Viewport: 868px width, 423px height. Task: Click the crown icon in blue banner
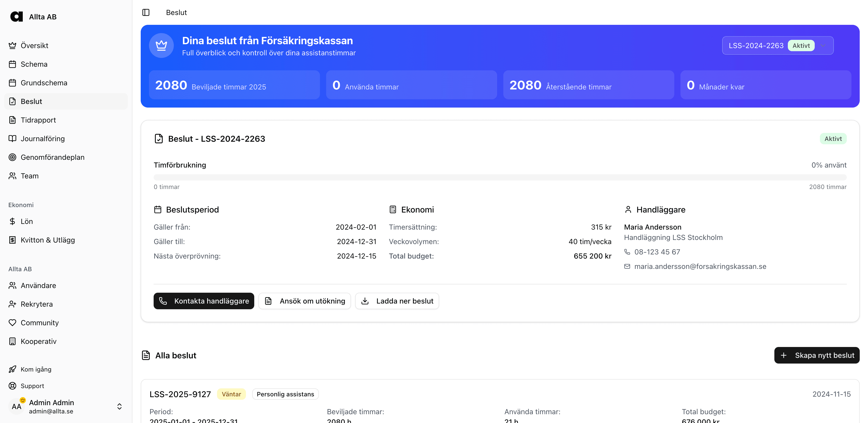[161, 46]
